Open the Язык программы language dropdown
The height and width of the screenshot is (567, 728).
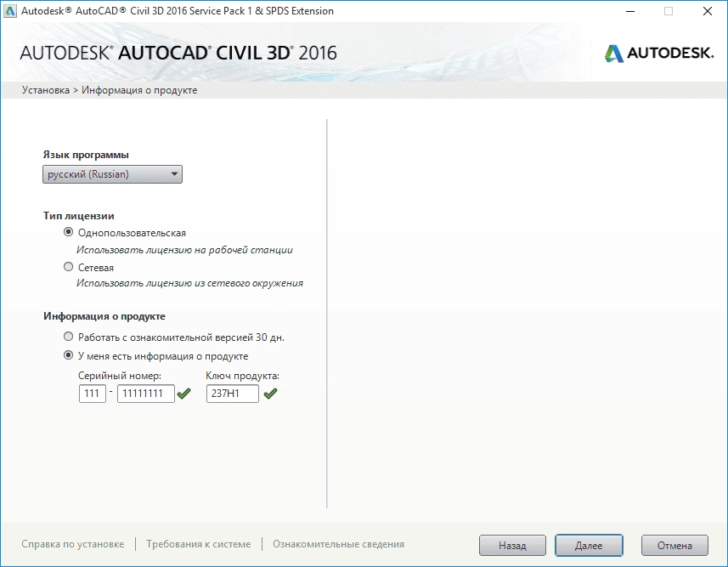112,174
